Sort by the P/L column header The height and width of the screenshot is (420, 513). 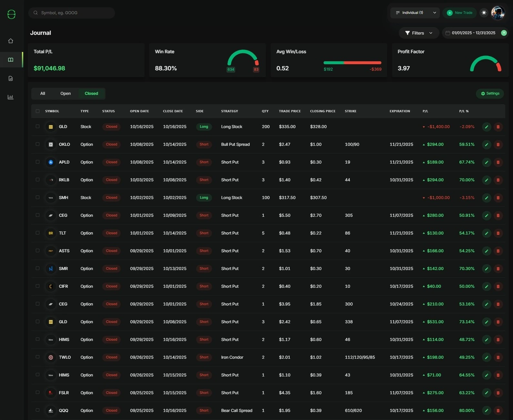[425, 111]
